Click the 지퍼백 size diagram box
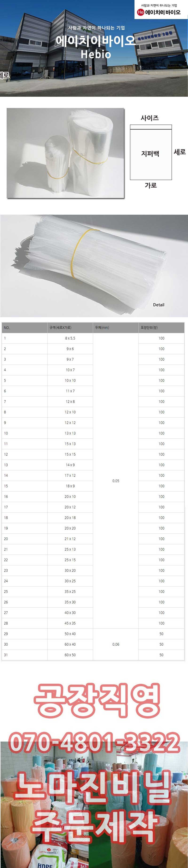 click(x=151, y=152)
